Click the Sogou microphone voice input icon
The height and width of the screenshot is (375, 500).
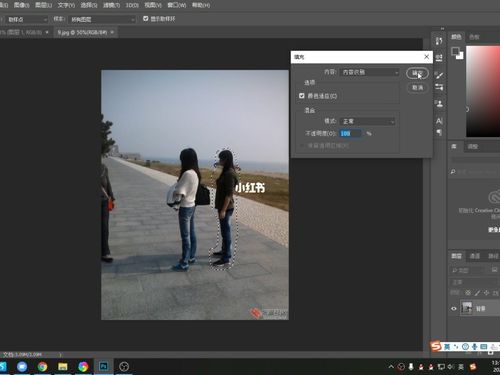[x=475, y=347]
